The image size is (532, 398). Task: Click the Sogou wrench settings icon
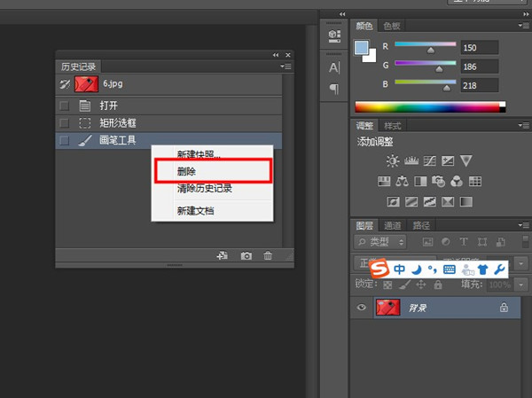pos(498,268)
